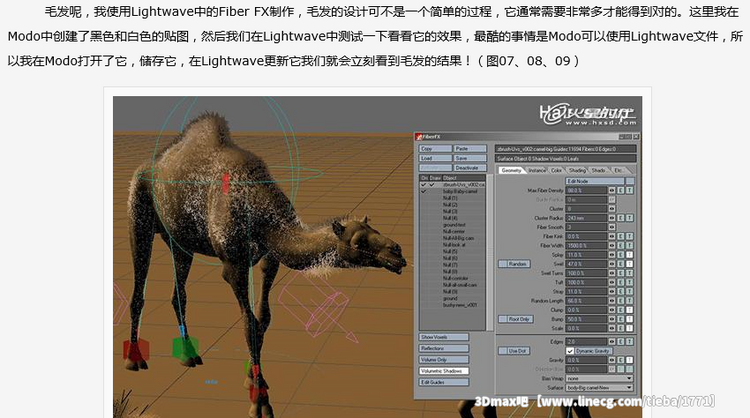Screen dimensions: 750x418
Task: Switch to the Color tab
Action: tap(557, 170)
